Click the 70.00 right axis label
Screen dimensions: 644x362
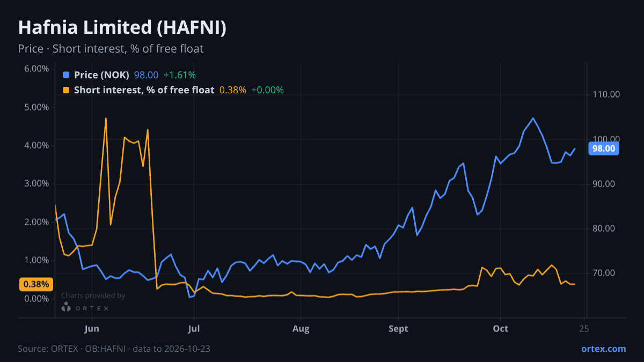(603, 274)
